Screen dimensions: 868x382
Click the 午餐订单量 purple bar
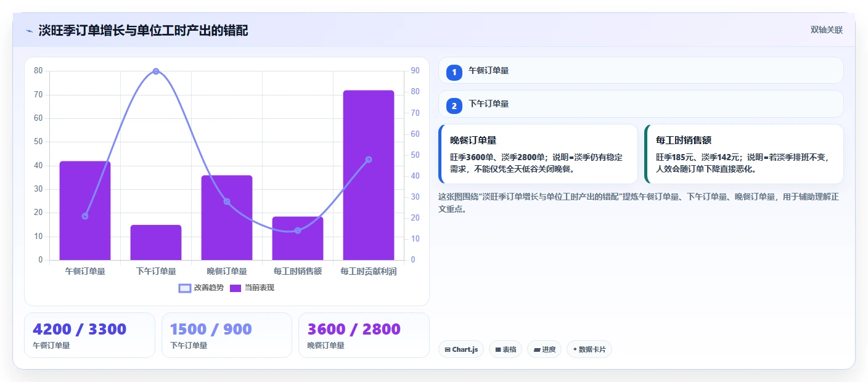coord(85,211)
